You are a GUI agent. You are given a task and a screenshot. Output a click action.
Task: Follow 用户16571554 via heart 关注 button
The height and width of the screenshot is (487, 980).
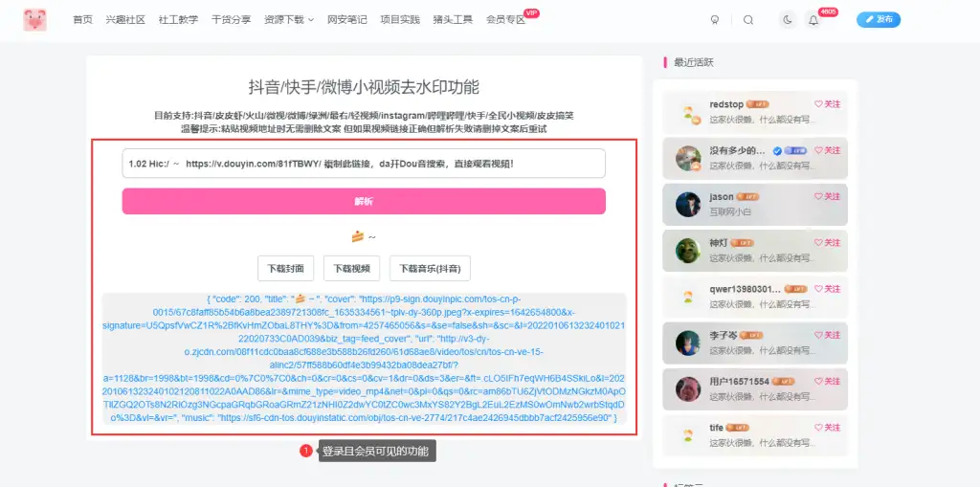(828, 382)
